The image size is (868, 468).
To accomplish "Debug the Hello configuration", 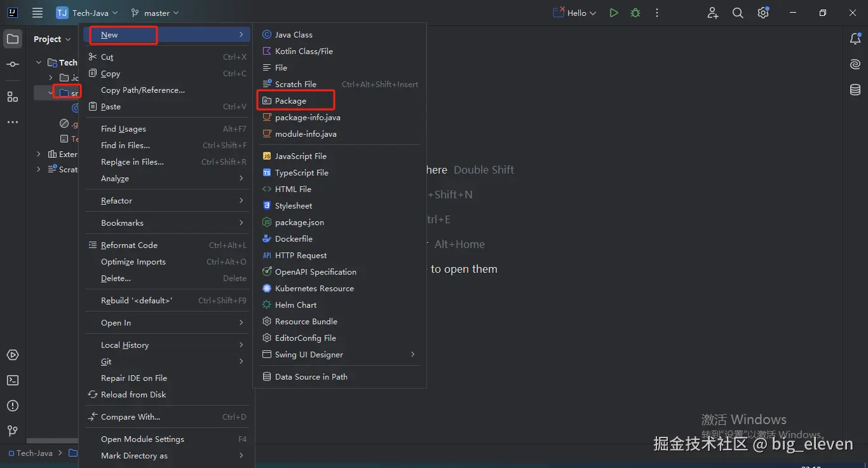I will point(635,13).
